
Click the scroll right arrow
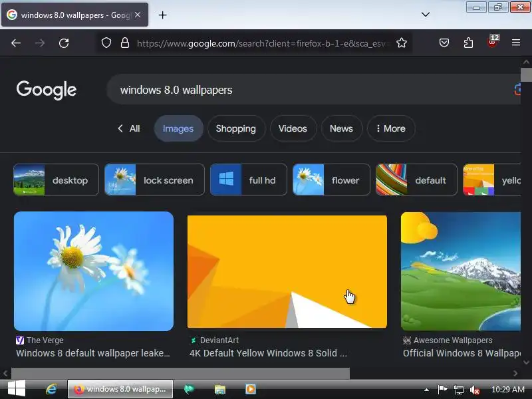pos(515,373)
